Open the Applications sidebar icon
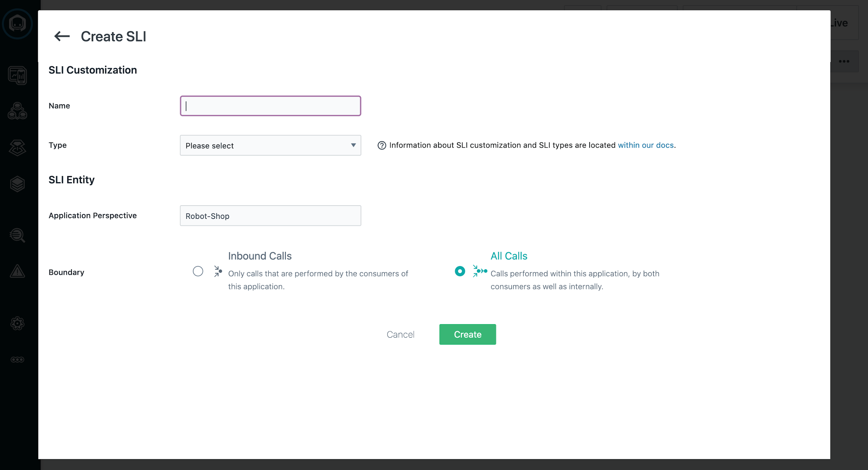Viewport: 868px width, 470px height. (x=17, y=111)
